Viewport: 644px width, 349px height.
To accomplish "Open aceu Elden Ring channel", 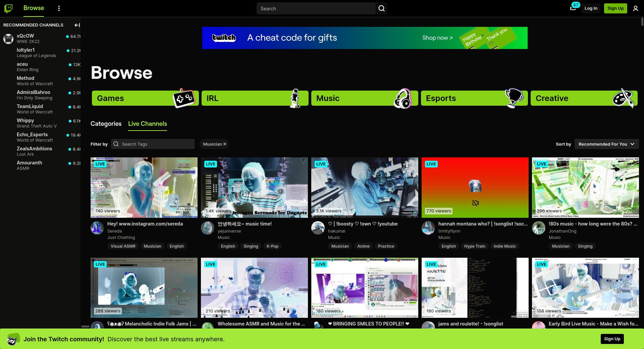I will [40, 67].
